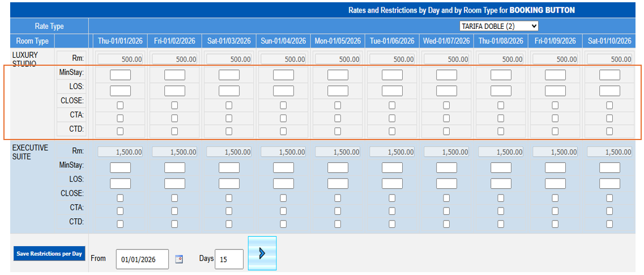Enable Executive Suite CTA for Wed-01/07/2026
Image resolution: width=644 pixels, height=275 pixels.
click(x=446, y=211)
